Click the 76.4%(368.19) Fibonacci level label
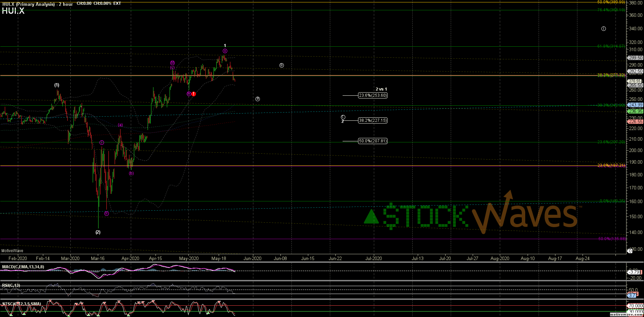Viewport: 644px width, 317px height. (x=611, y=10)
